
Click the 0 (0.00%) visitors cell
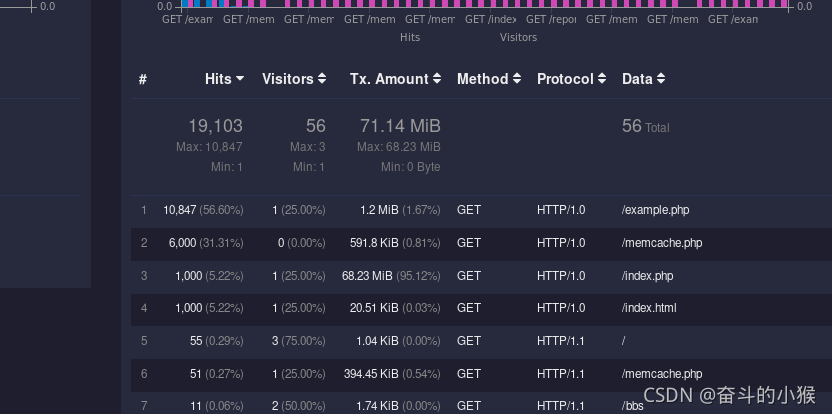[301, 243]
